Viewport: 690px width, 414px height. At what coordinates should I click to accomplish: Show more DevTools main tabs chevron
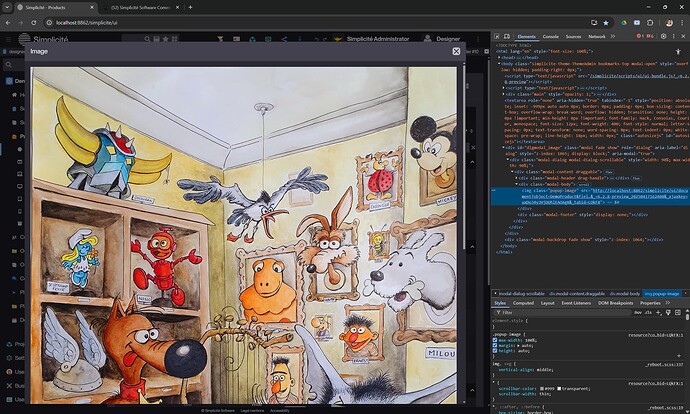(613, 37)
